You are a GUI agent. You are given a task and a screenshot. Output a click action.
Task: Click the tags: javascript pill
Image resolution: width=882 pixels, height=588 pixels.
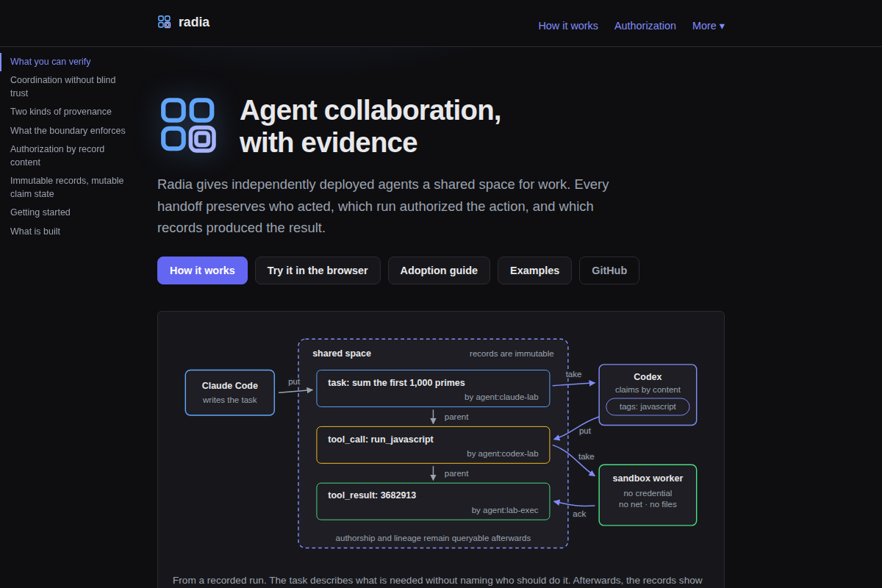[x=648, y=406]
